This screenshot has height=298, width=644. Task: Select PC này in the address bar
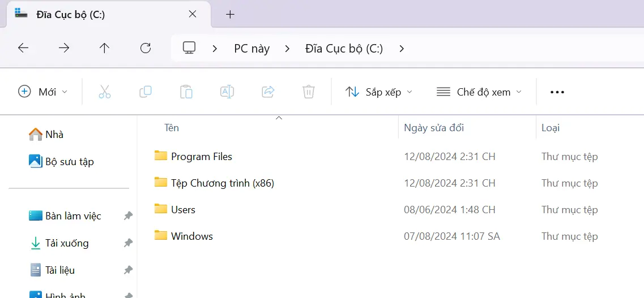click(251, 49)
